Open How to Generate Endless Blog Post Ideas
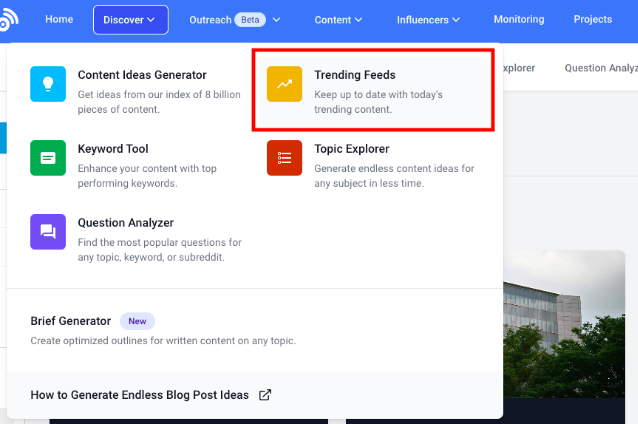 (x=140, y=395)
